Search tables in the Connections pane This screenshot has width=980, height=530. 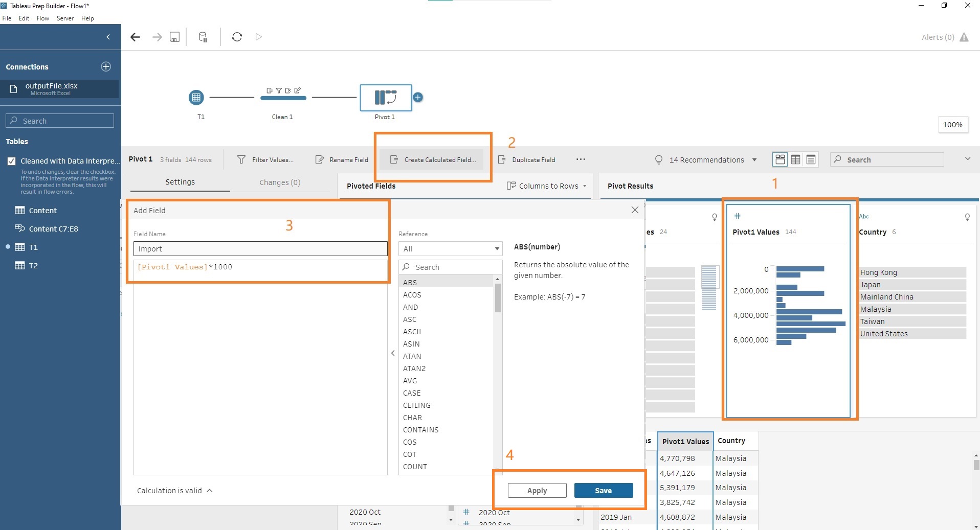[60, 121]
